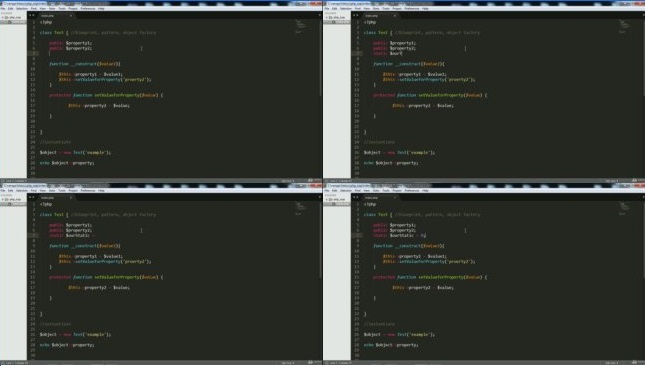Open the Tools menu in bottom-right window
Viewport: 645px width, 366px height.
pyautogui.click(x=386, y=190)
